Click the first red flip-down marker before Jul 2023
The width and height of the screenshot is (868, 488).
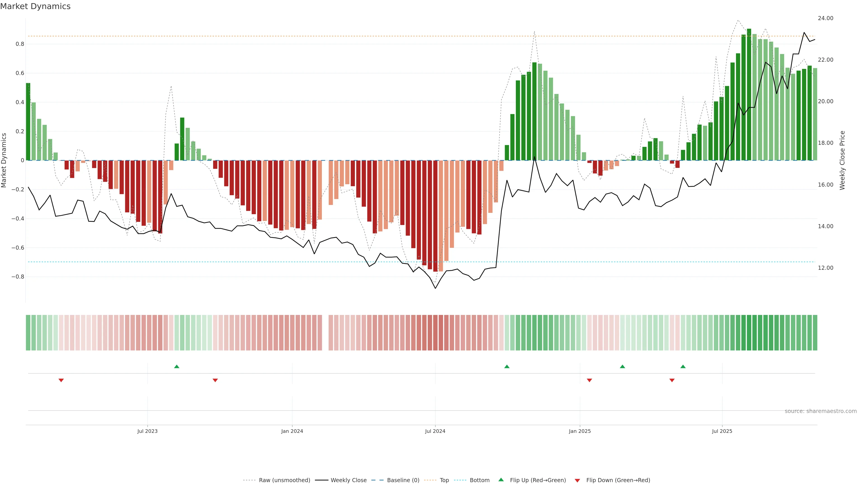point(61,380)
